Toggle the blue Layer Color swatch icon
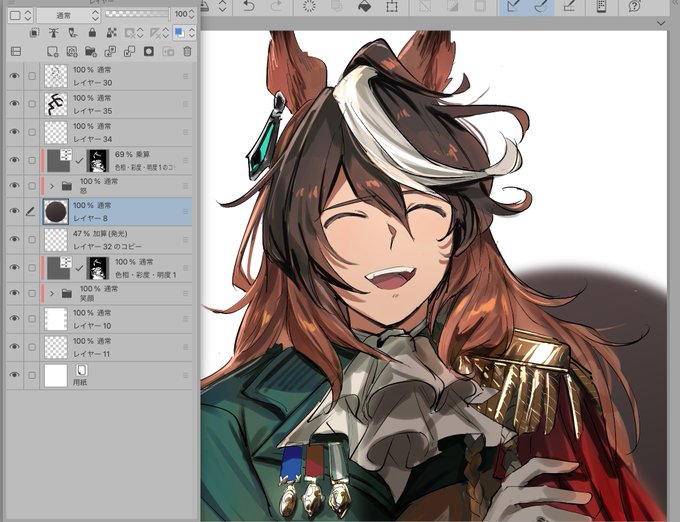 tap(179, 33)
